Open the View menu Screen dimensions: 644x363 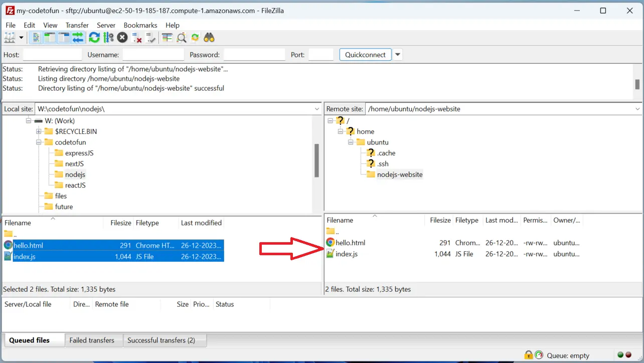pyautogui.click(x=50, y=25)
